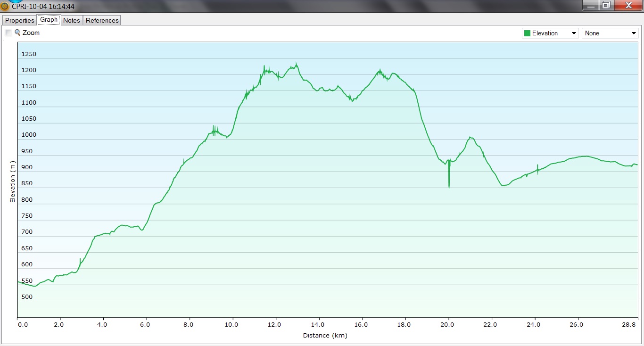The image size is (644, 346).
Task: Click the sharp downward spike at 20 km
Action: click(x=449, y=186)
